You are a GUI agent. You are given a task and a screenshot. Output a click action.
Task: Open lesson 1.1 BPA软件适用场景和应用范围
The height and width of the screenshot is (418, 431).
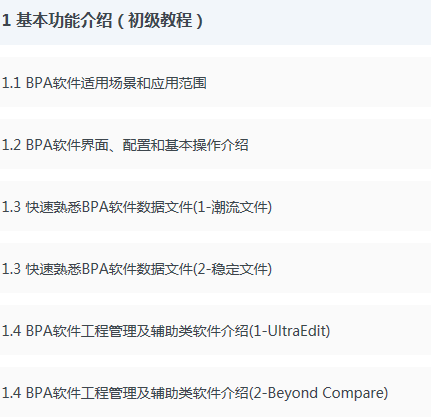click(x=215, y=82)
